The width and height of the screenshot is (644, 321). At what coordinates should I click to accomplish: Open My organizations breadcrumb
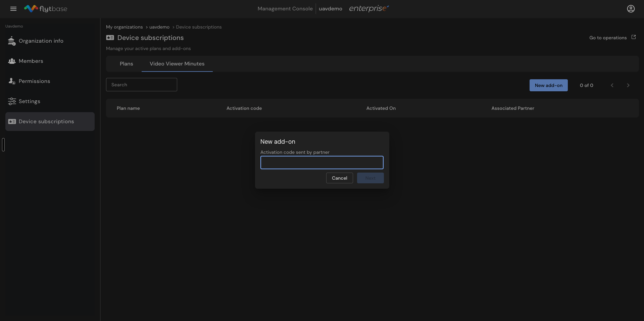pyautogui.click(x=125, y=27)
